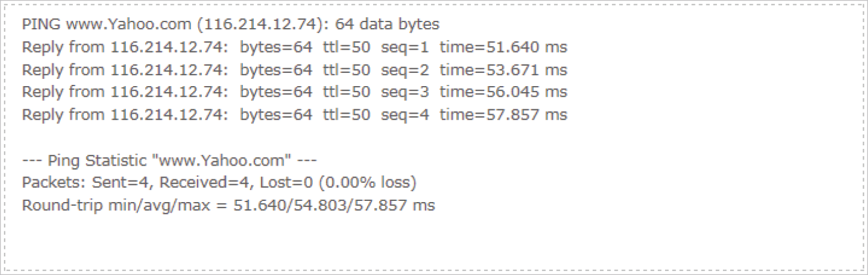Click the seq=3 reply line
The image size is (868, 275).
[295, 92]
